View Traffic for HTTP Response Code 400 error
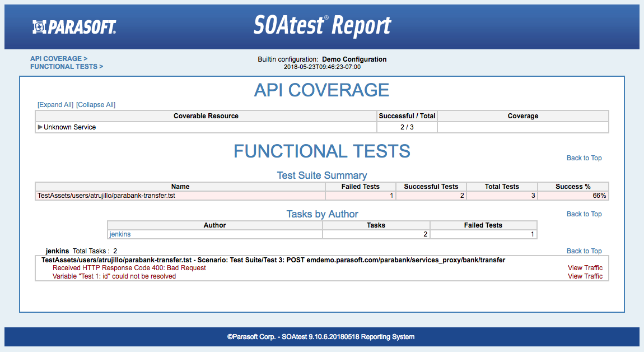The width and height of the screenshot is (644, 352). click(x=585, y=268)
